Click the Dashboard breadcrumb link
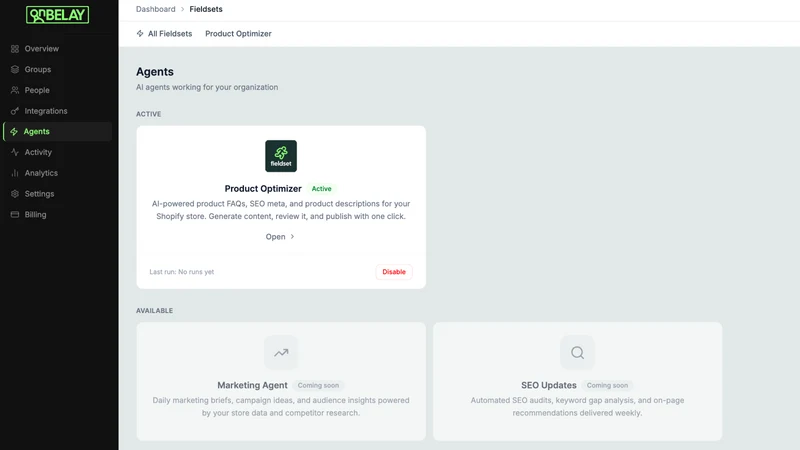This screenshot has width=800, height=450. click(x=156, y=9)
